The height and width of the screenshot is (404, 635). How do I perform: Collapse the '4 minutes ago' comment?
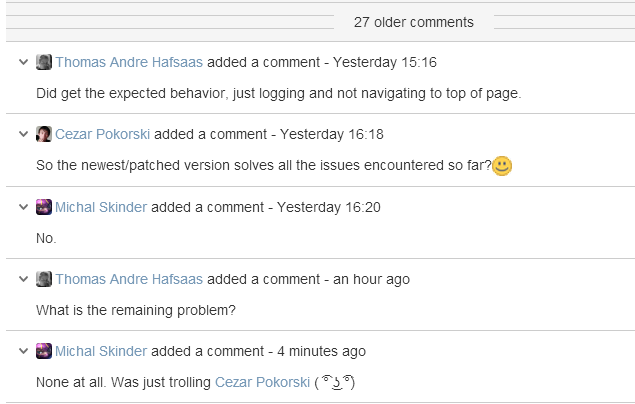[23, 351]
